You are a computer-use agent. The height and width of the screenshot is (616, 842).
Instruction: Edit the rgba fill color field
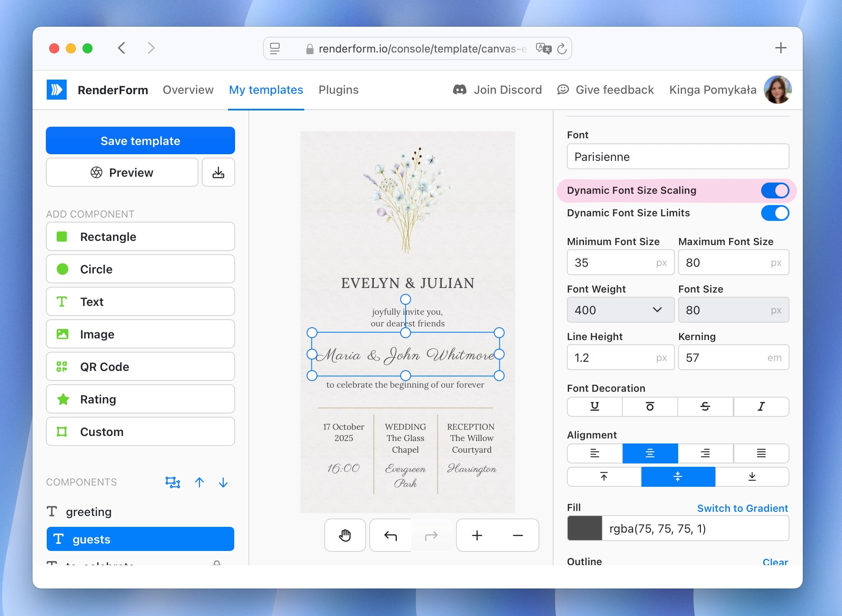pos(695,528)
